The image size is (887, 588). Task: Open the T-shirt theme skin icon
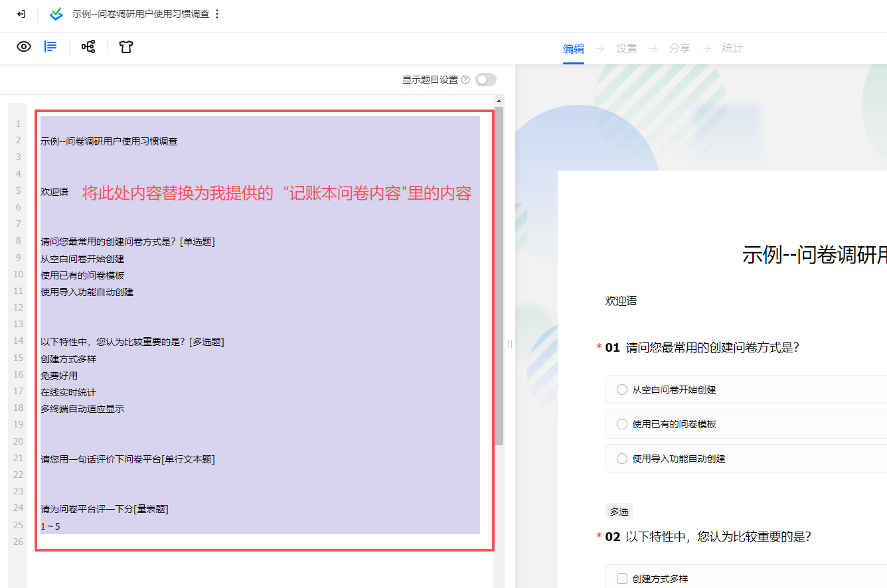(x=126, y=46)
